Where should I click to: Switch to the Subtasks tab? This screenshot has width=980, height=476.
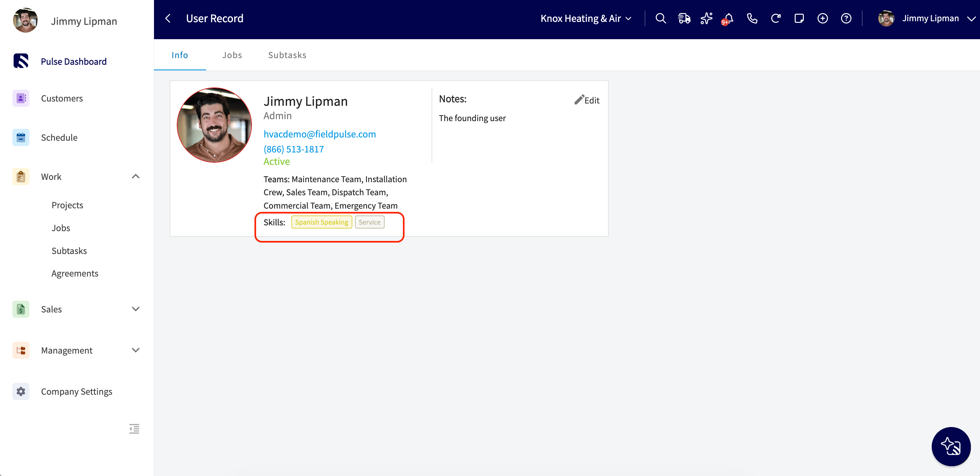(287, 55)
